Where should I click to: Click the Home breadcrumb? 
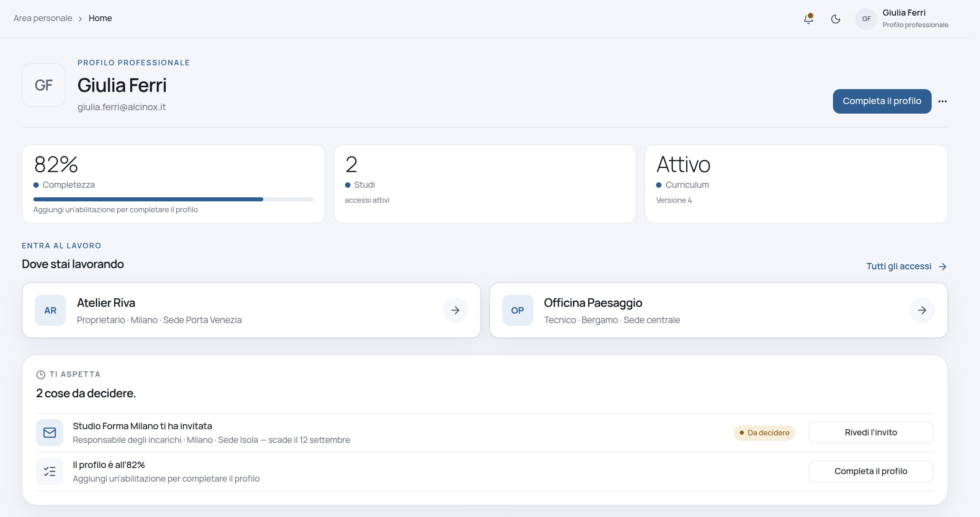coord(100,18)
